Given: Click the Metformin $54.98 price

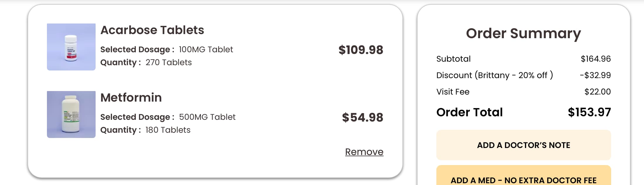Looking at the screenshot, I should click(x=362, y=117).
